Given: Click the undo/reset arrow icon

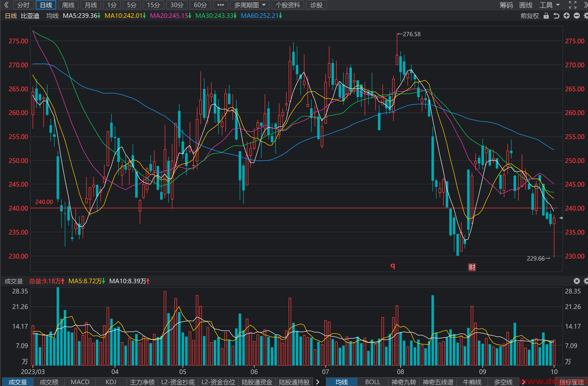Looking at the screenshot, I should pos(556,16).
